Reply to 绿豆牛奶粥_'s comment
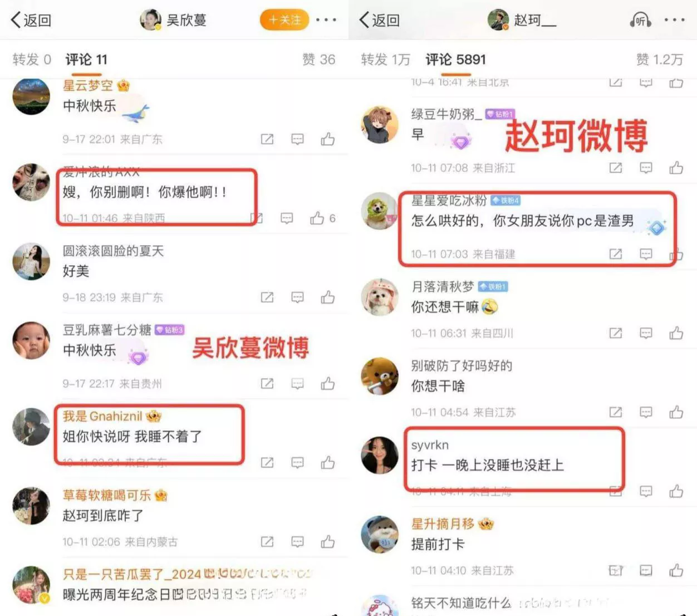697x616 pixels. coord(646,167)
